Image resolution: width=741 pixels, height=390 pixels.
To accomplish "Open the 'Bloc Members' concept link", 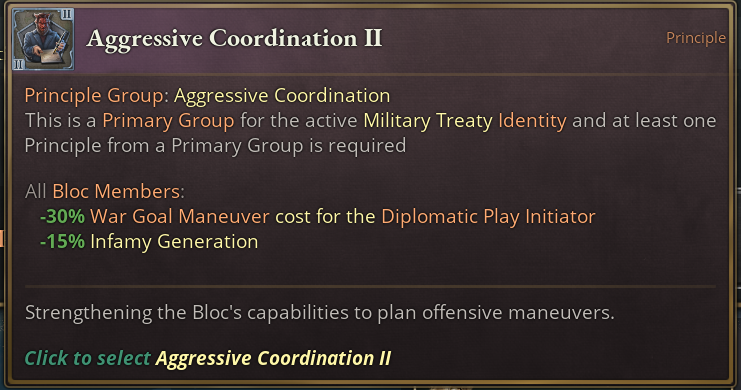I will pyautogui.click(x=116, y=191).
